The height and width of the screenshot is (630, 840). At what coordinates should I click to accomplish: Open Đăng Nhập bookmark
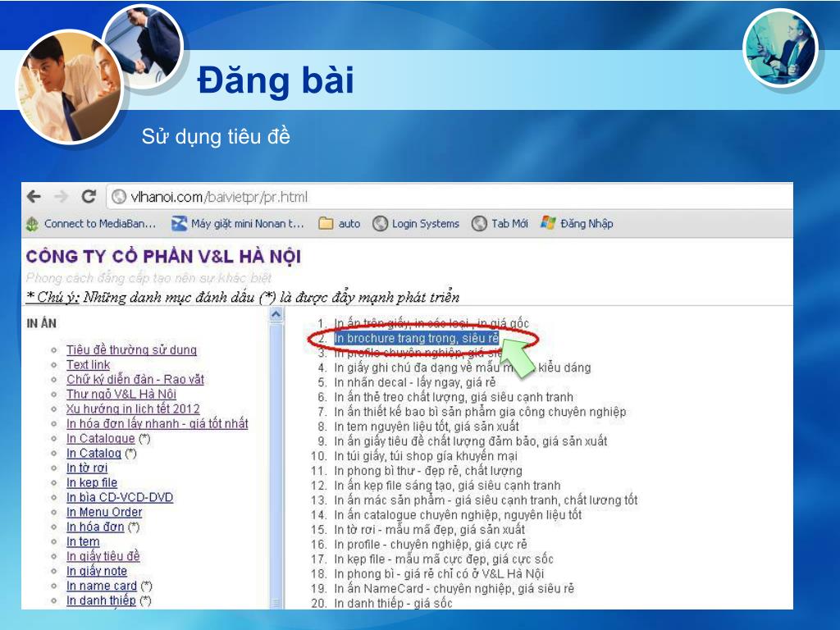(x=577, y=223)
